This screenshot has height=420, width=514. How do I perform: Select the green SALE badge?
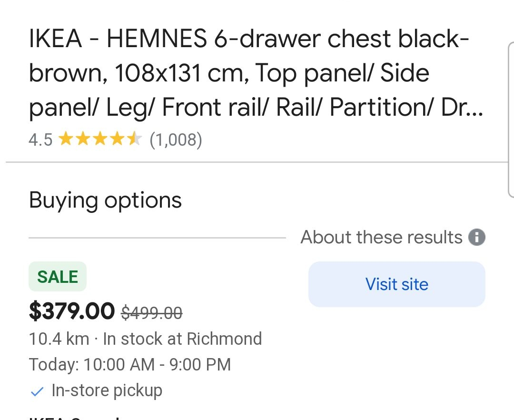pos(58,276)
